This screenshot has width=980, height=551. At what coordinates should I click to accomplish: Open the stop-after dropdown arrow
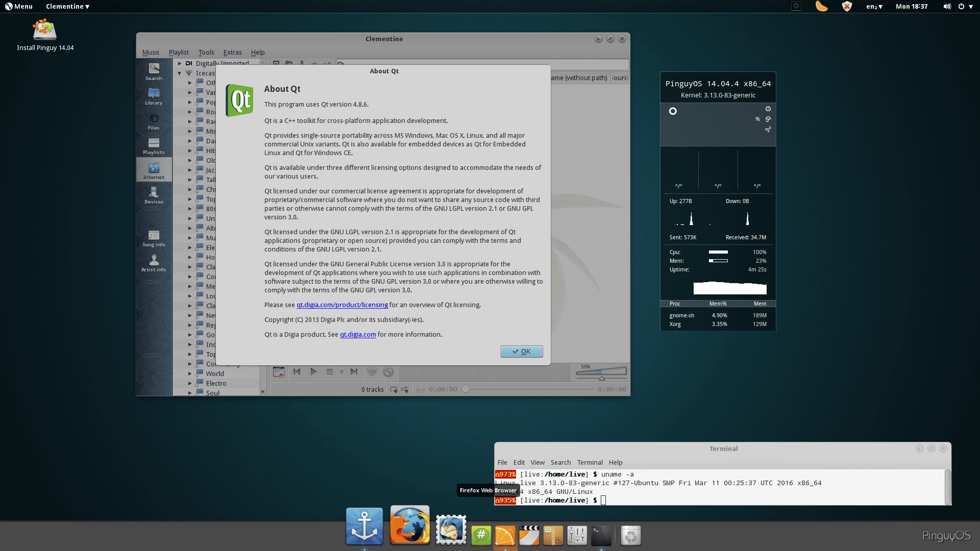tap(341, 372)
